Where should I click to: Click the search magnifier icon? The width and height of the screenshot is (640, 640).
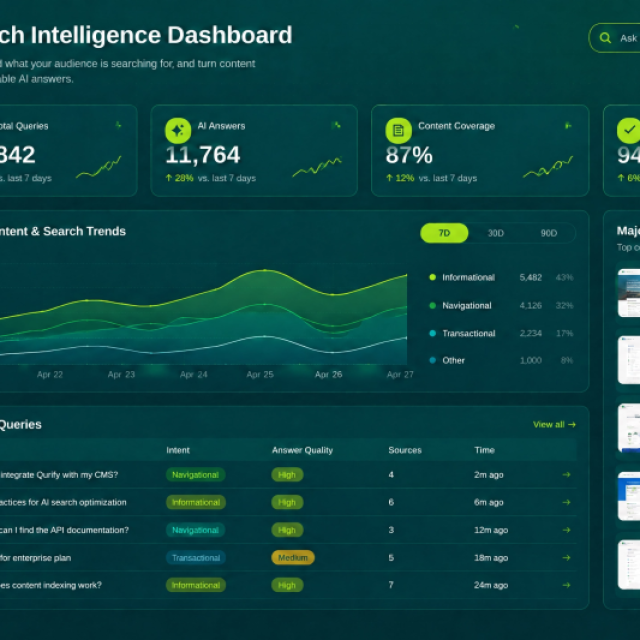point(605,38)
